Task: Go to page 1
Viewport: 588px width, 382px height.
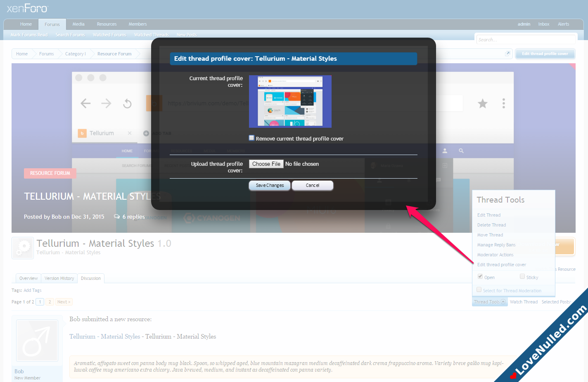Action: click(x=40, y=302)
